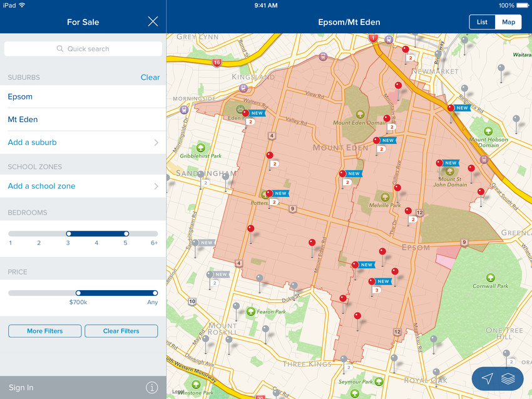
Task: Select the Fearon Park tree icon
Action: coord(250,311)
